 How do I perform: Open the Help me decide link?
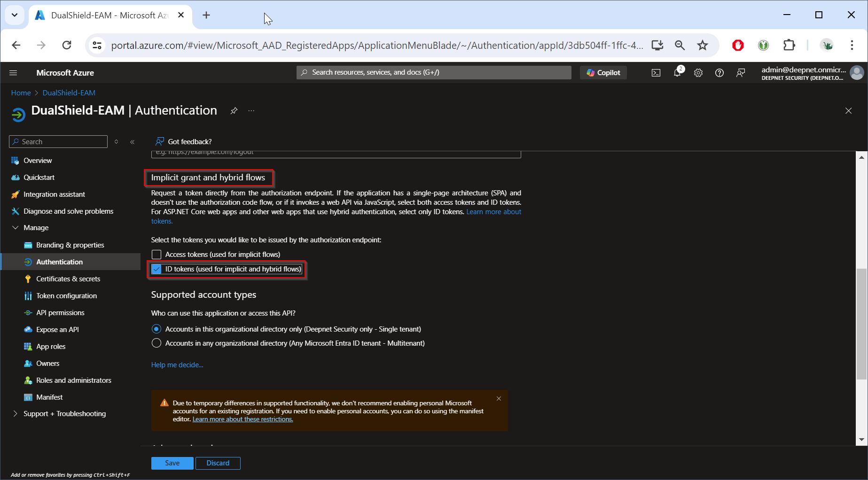[177, 365]
